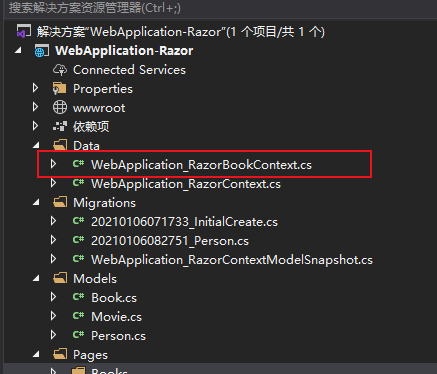Viewport: 437px width, 374px height.
Task: Expand the Book.cs node
Action: click(x=53, y=297)
